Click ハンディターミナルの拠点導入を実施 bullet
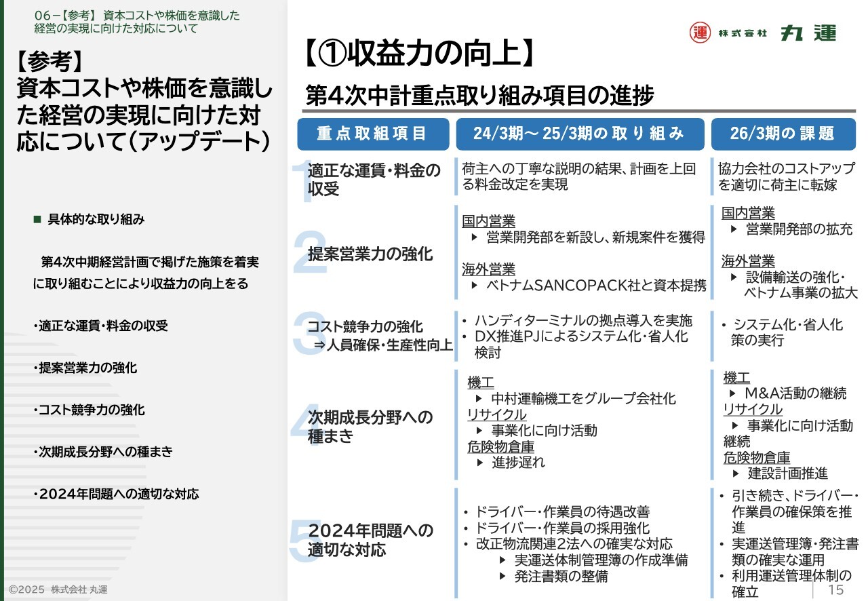 click(x=583, y=321)
